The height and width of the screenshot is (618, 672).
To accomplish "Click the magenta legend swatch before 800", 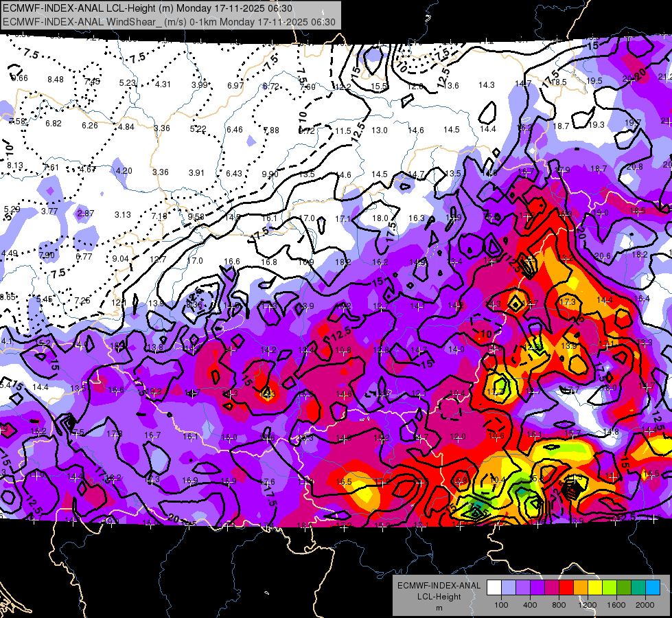I will (552, 587).
